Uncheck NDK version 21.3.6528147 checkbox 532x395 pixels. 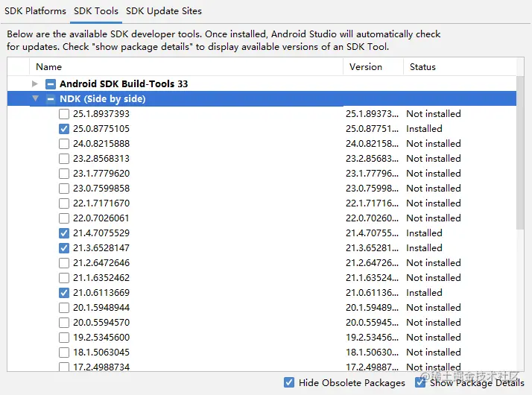coord(64,248)
